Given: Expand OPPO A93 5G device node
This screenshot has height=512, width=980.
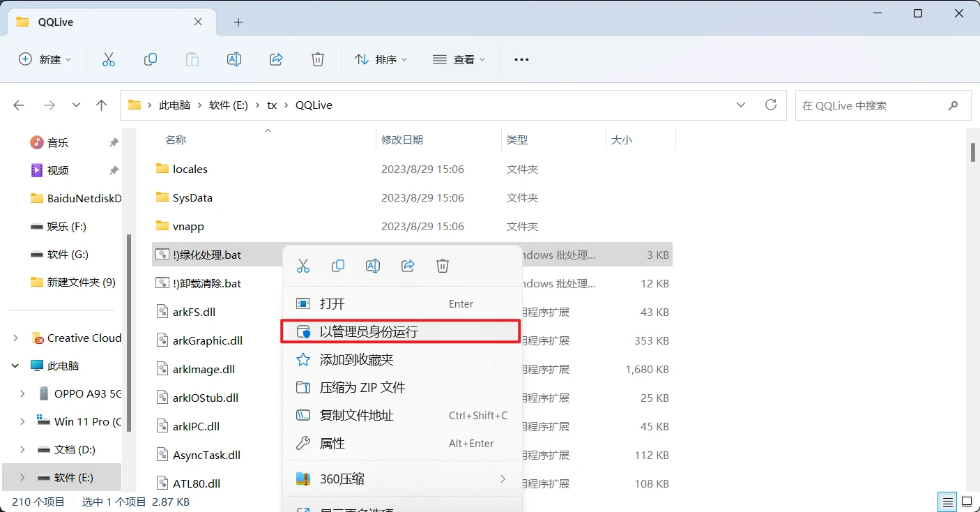Looking at the screenshot, I should click(x=23, y=394).
